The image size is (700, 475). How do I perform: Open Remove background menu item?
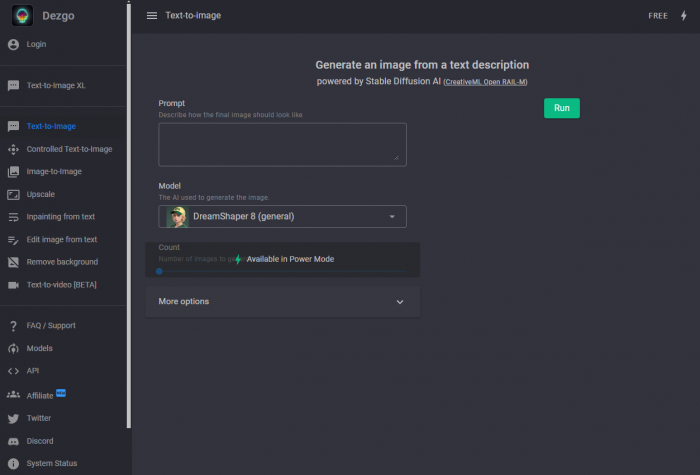[x=62, y=262]
